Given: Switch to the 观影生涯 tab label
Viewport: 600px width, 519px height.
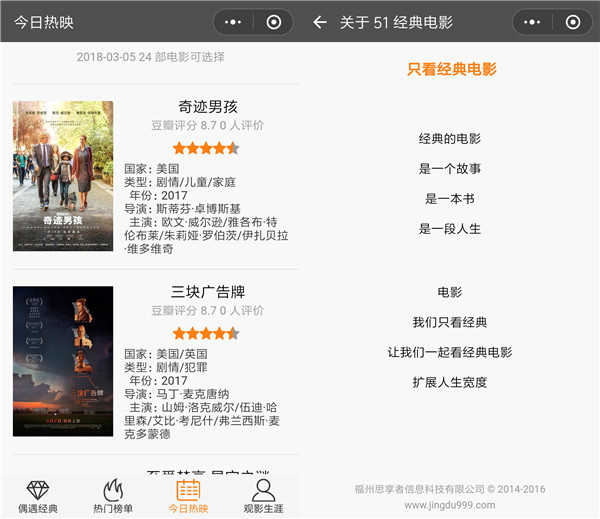Looking at the screenshot, I should click(263, 508).
